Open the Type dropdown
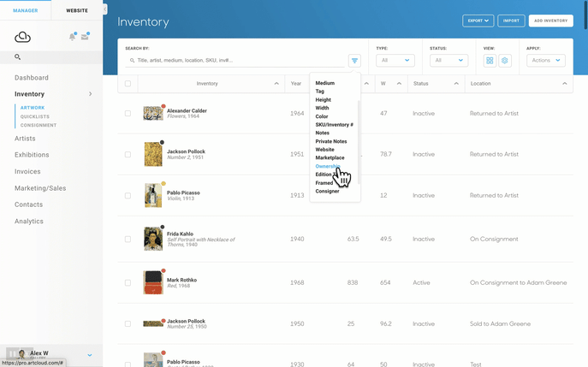588x367 pixels. [395, 61]
